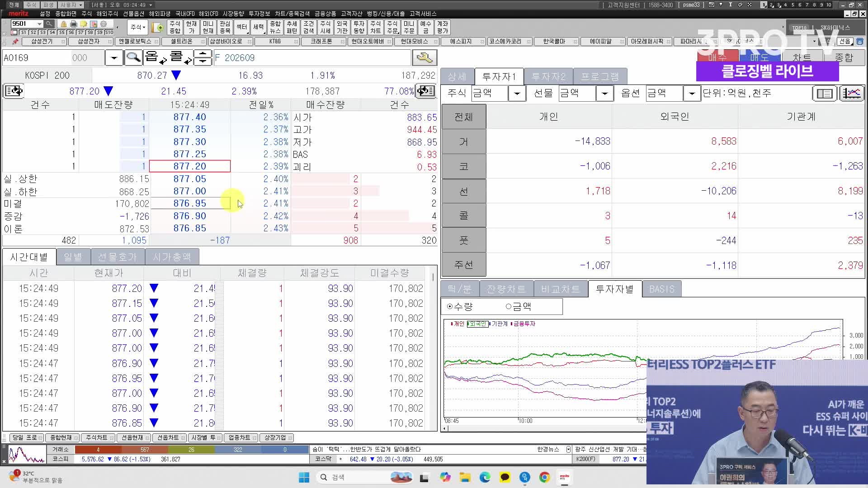
Task: Click the printer icon in the toolbar
Action: (73, 24)
